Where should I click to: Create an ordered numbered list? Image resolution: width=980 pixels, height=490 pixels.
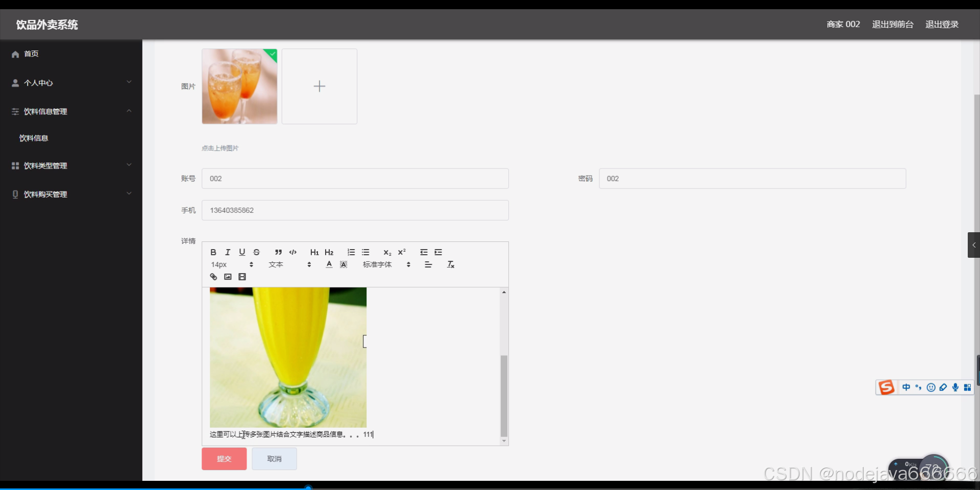(x=351, y=252)
